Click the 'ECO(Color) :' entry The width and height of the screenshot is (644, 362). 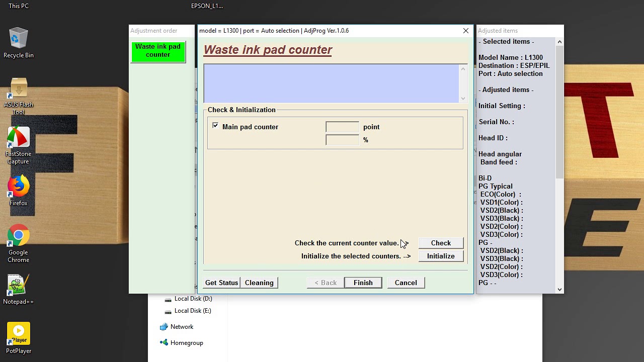click(501, 194)
